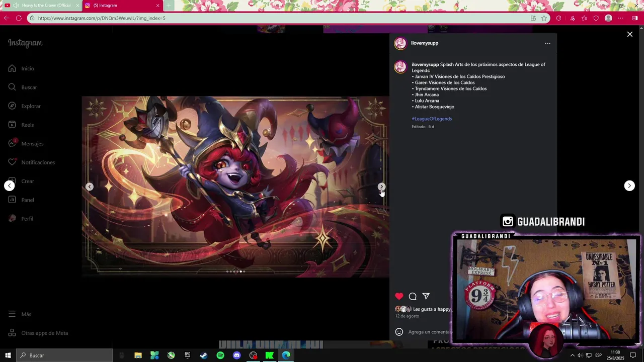Show next image in carousel
The image size is (644, 362).
[x=381, y=187]
